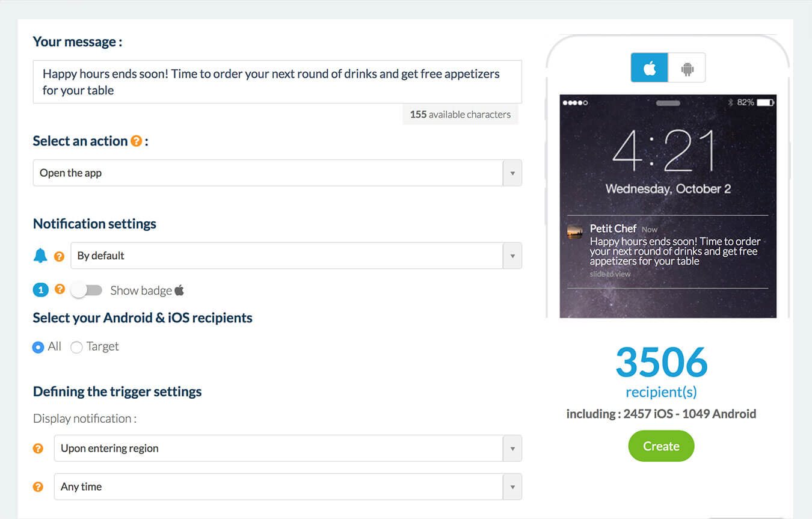Toggle the Show badge switch
This screenshot has width=812, height=519.
(x=87, y=290)
